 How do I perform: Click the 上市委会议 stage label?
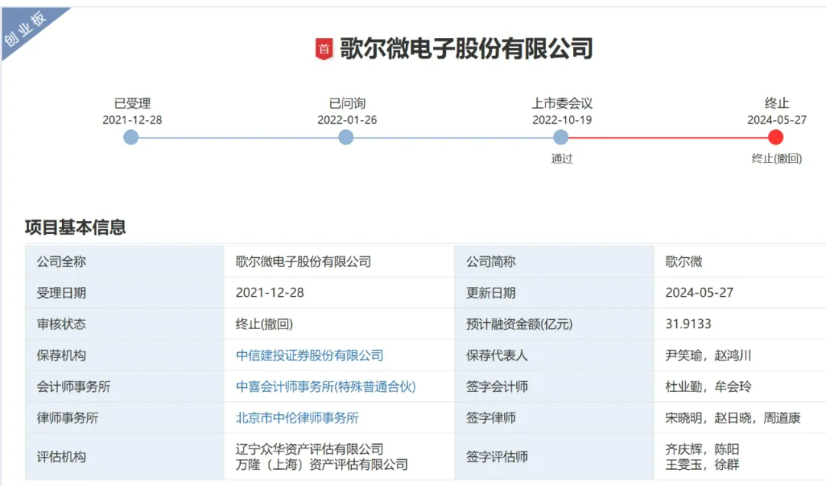[562, 103]
